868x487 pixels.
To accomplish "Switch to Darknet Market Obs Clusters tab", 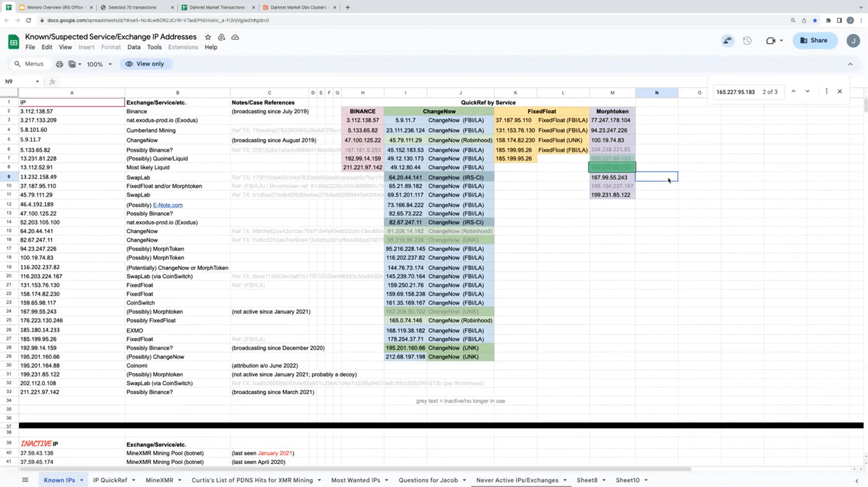I will coord(298,7).
